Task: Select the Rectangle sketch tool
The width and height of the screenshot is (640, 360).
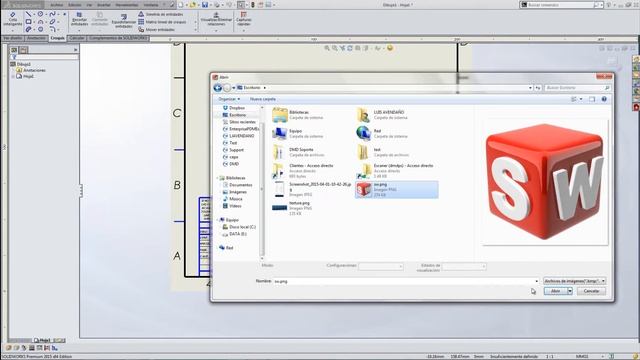Action: click(28, 22)
